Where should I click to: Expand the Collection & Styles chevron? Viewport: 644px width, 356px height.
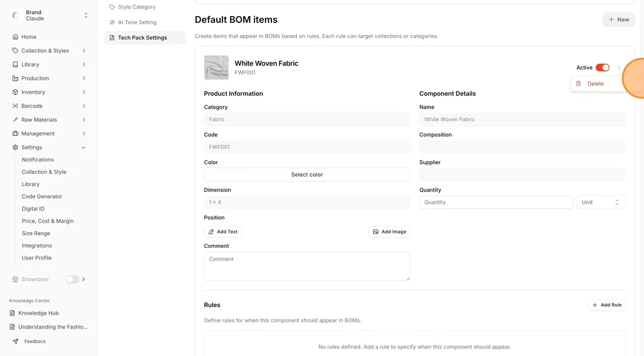point(84,51)
